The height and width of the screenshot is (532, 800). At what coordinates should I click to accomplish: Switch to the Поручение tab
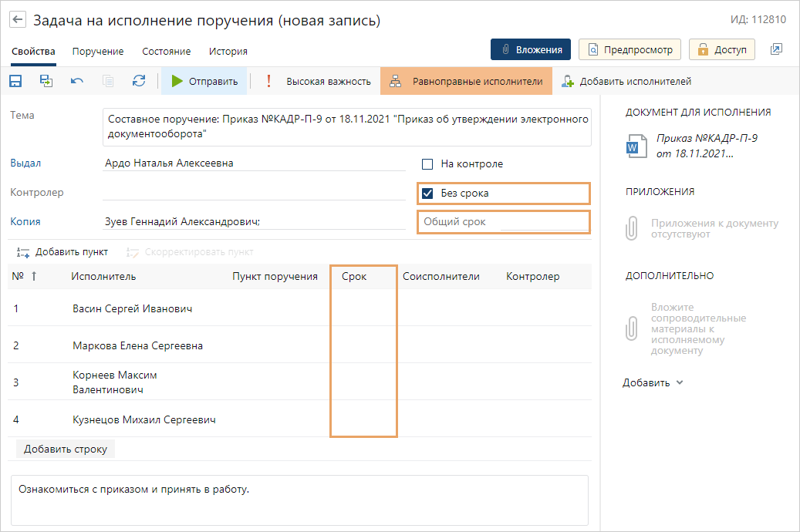(98, 52)
